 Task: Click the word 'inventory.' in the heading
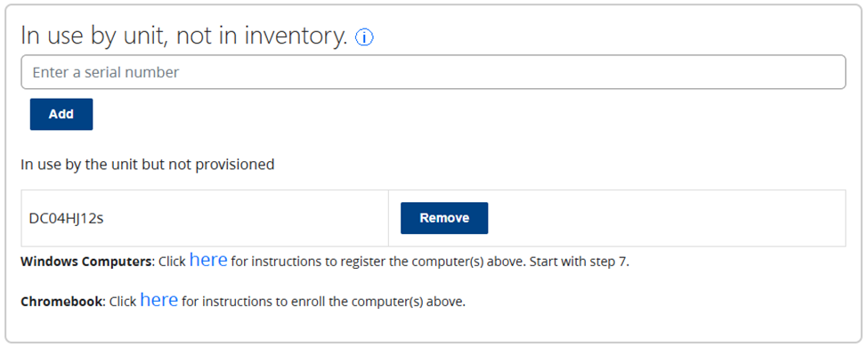(296, 36)
